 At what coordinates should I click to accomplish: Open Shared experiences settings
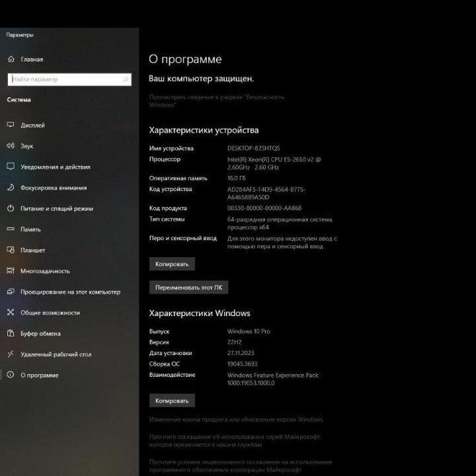tap(50, 313)
